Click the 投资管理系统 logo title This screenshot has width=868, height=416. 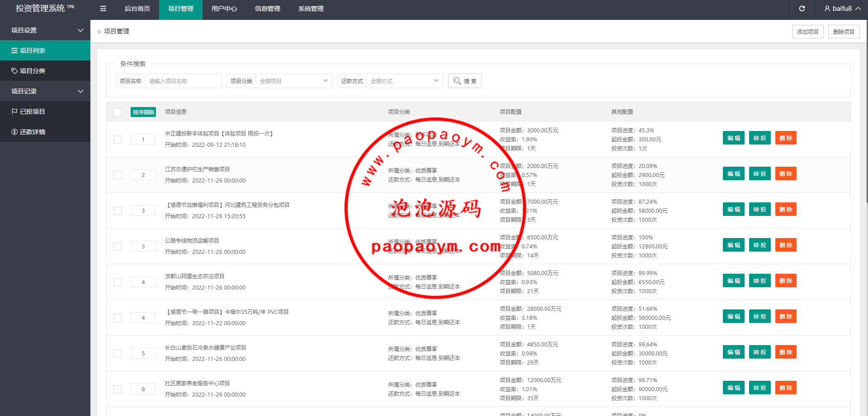(45, 8)
